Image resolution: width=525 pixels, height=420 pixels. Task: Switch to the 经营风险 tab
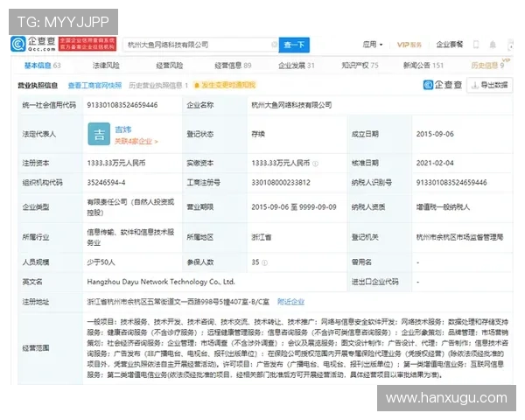170,66
